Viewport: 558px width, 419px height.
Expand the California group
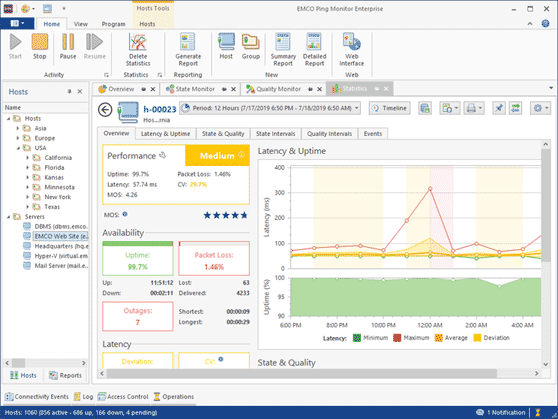point(27,158)
